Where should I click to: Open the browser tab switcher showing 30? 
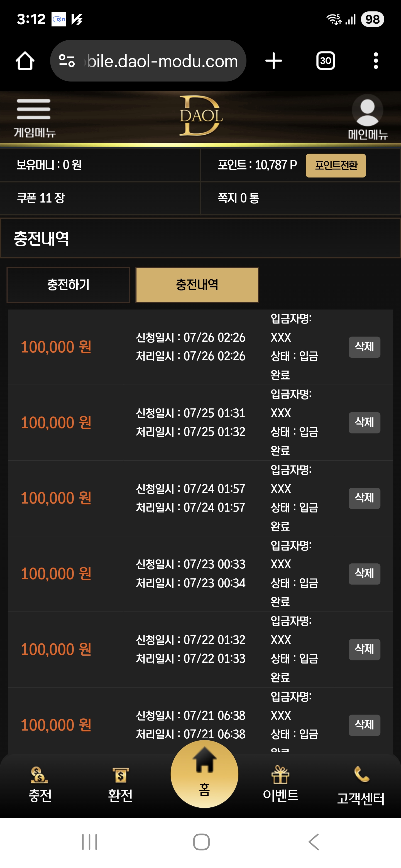pos(326,61)
